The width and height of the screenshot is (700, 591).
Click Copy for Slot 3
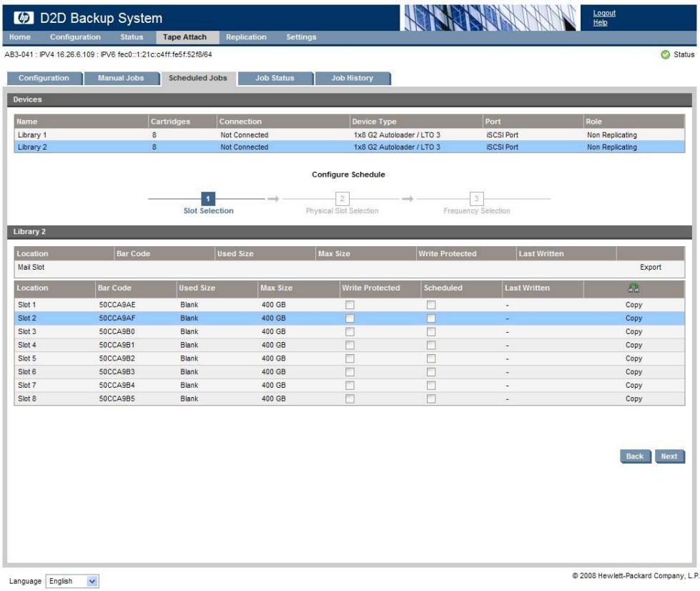(x=634, y=331)
